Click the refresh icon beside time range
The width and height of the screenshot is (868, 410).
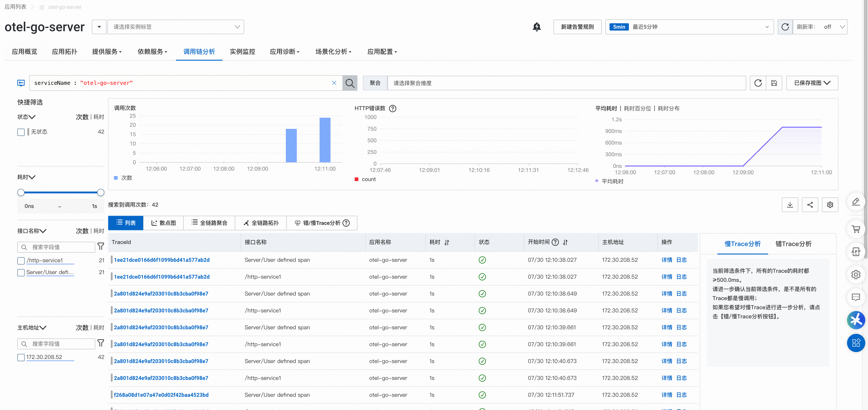(785, 27)
